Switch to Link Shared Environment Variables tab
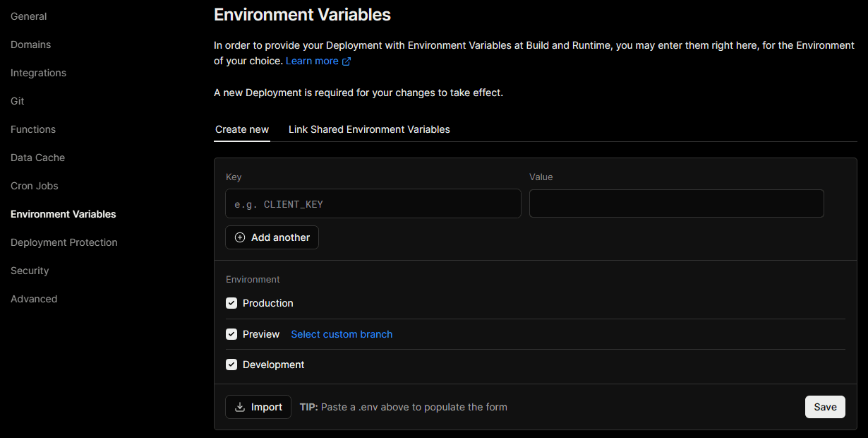Screen dimensions: 868x438 tap(369, 129)
